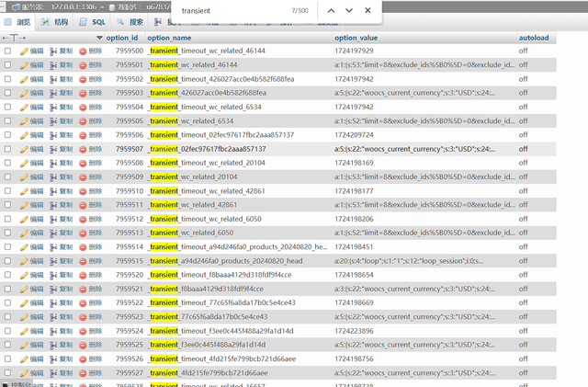Image resolution: width=588 pixels, height=387 pixels.
Task: Click the pencil edit icon for row 7959515
Action: coord(25,262)
